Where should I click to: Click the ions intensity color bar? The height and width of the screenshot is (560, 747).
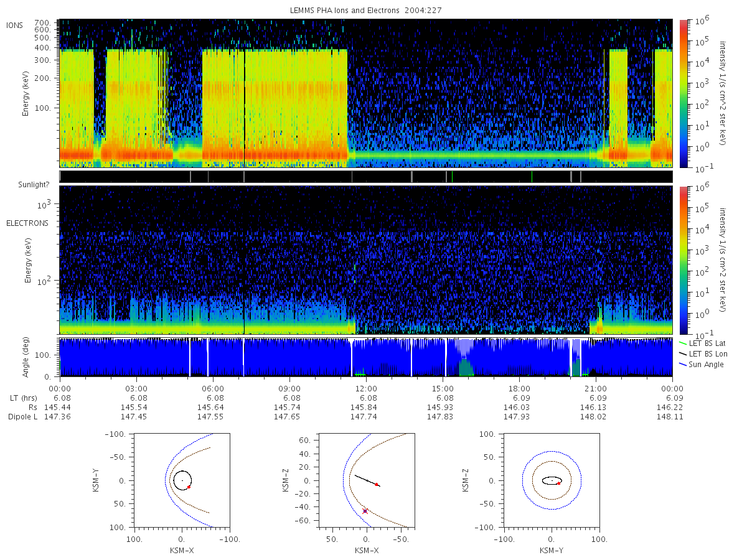point(683,93)
